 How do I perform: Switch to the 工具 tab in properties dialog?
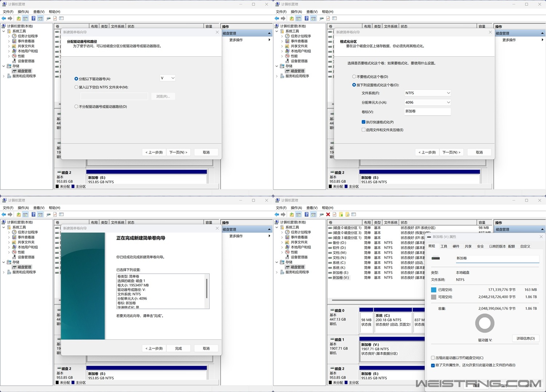[x=444, y=247]
